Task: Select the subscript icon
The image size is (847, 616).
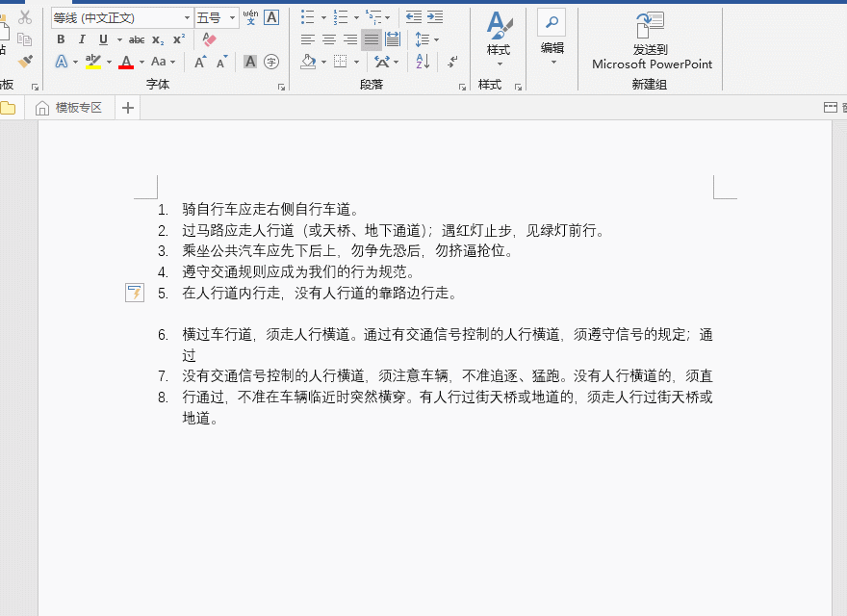Action: [158, 39]
